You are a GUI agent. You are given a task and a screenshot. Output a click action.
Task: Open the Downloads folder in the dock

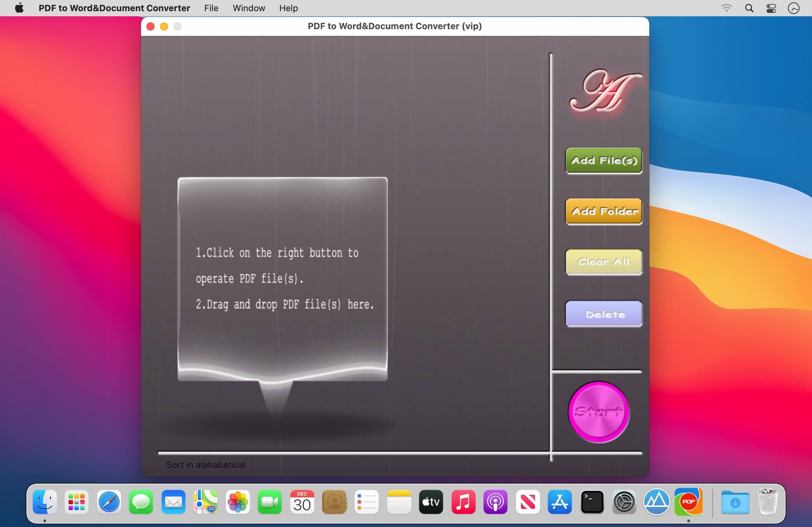(x=735, y=502)
